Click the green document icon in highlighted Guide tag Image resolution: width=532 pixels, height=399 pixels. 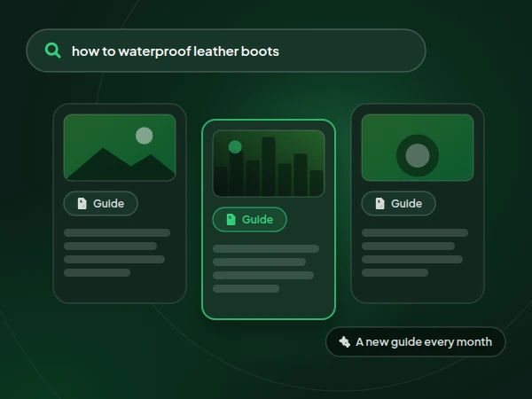tap(231, 220)
